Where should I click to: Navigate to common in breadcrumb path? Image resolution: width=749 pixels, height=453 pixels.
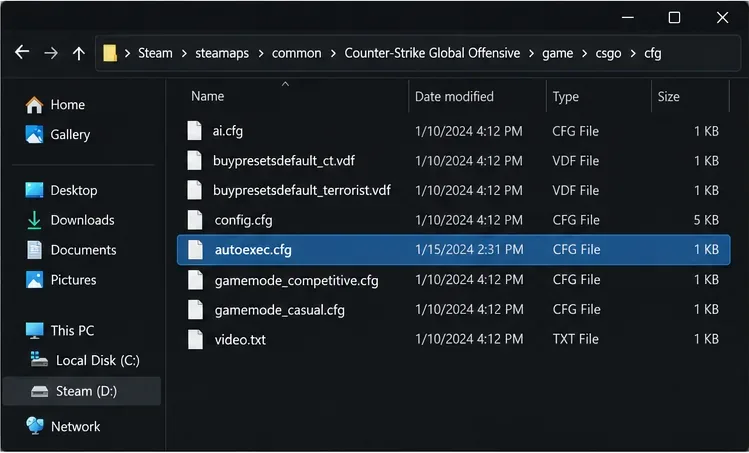point(297,53)
